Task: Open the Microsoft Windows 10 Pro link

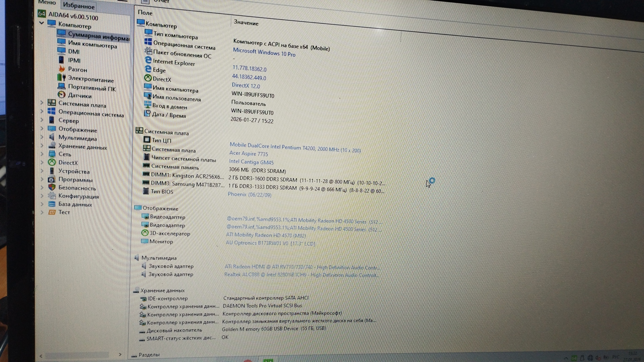Action: coord(264,52)
